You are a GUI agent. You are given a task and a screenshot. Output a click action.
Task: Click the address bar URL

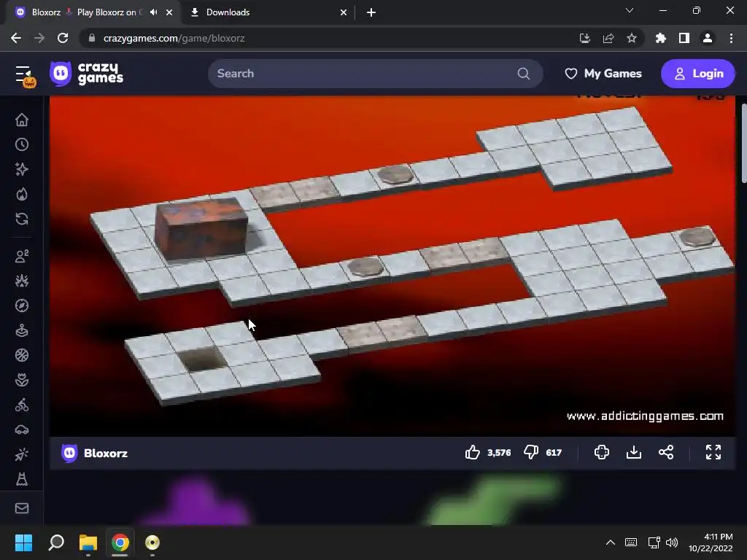(174, 38)
